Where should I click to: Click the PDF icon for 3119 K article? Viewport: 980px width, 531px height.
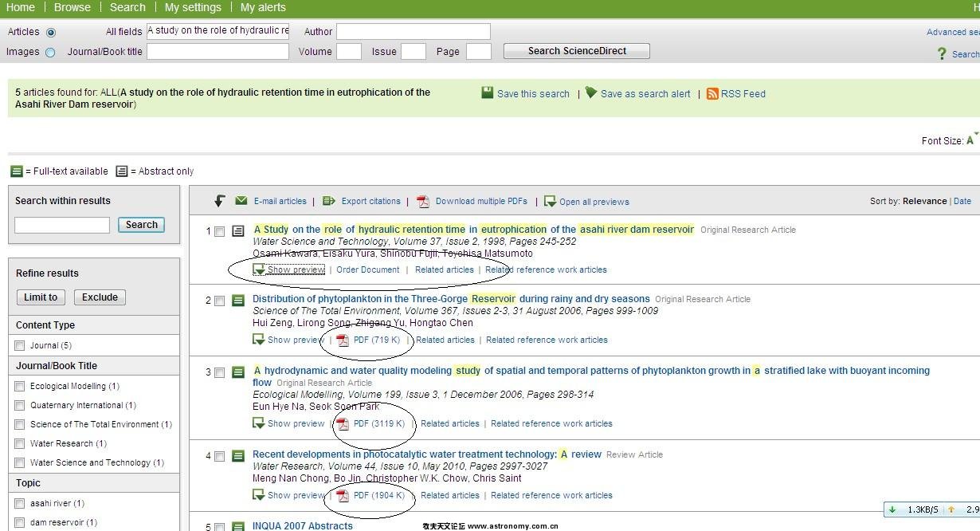[343, 424]
